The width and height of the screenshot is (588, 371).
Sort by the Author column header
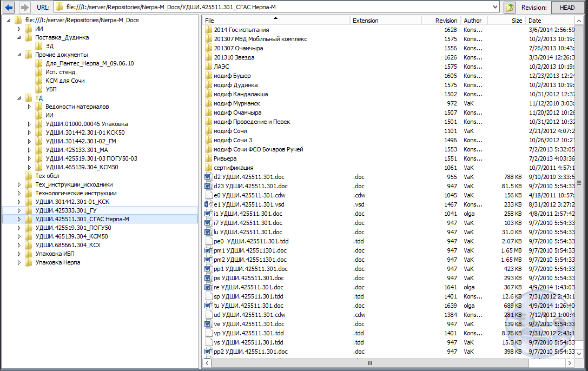[474, 21]
